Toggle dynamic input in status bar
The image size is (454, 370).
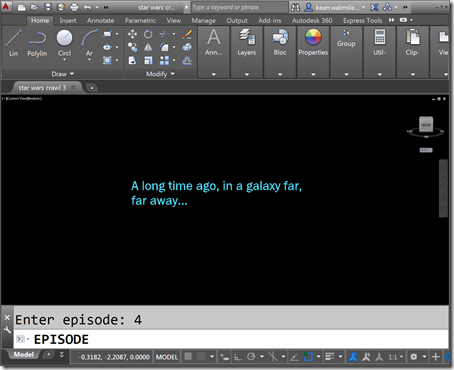(x=224, y=357)
